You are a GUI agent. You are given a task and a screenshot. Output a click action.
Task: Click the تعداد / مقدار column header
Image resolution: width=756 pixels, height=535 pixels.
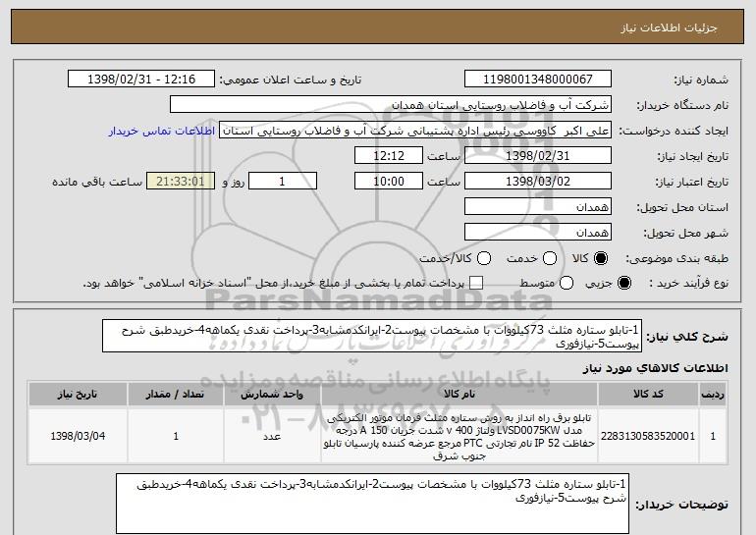coord(176,395)
